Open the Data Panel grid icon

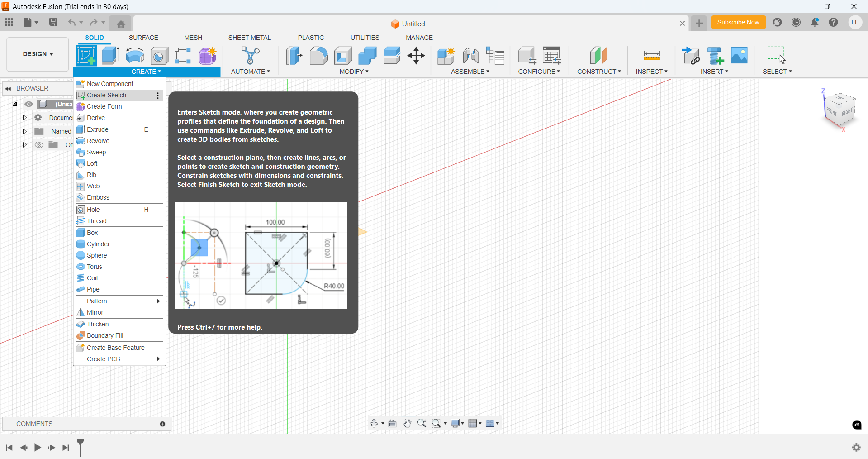(9, 22)
